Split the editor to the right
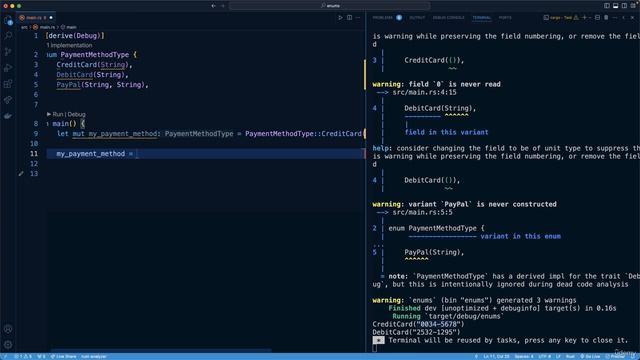640x360 pixels. (349, 18)
